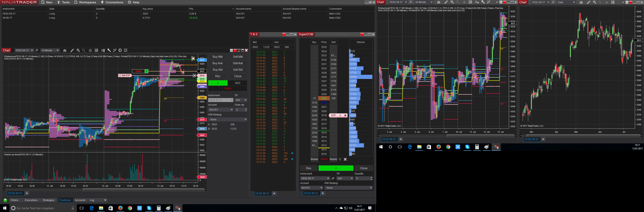Screen dimensions: 644x212
Task: Open the 15 Minute interval dropdown
Action: pyautogui.click(x=50, y=50)
